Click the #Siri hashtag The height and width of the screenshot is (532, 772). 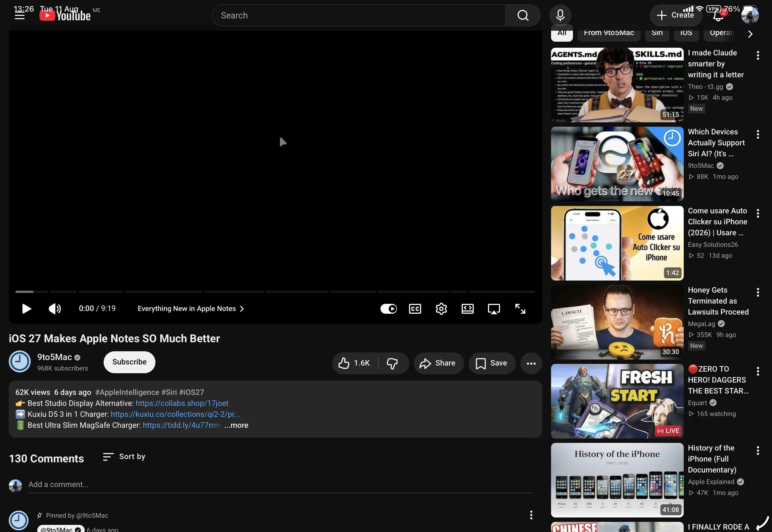169,392
